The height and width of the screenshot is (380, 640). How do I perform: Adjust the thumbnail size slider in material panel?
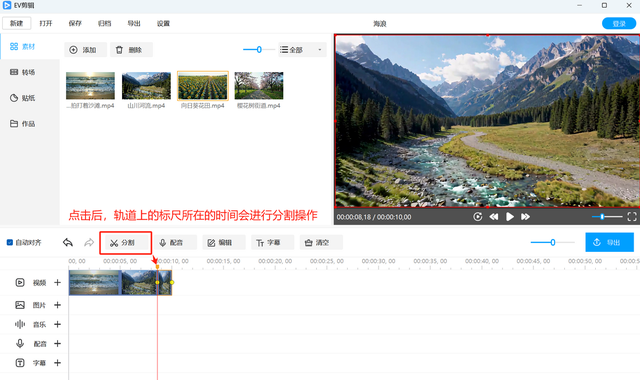(259, 49)
